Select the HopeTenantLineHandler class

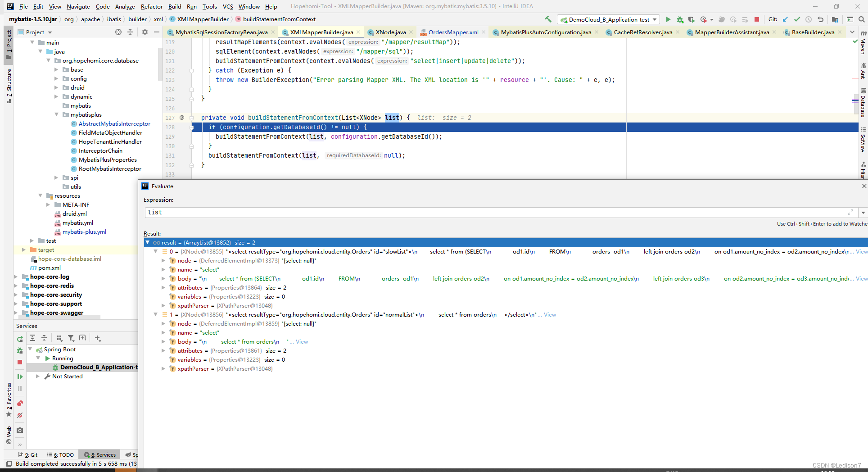click(110, 142)
